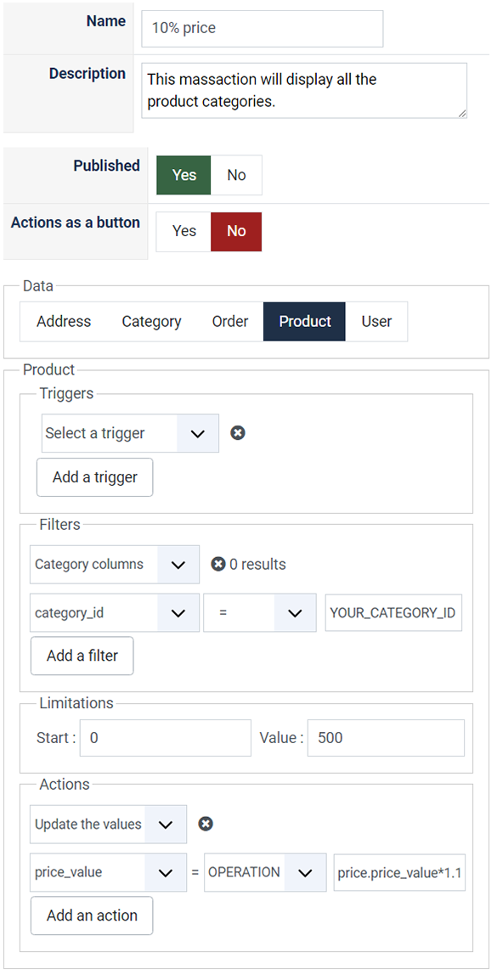Focus the Limitations Value input field
The height and width of the screenshot is (980, 497).
[386, 738]
